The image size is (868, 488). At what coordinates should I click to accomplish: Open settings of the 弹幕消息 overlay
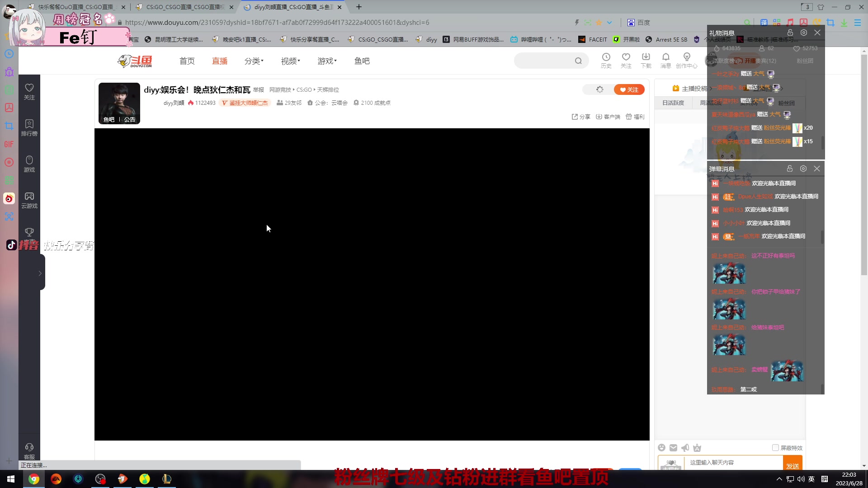(x=803, y=169)
